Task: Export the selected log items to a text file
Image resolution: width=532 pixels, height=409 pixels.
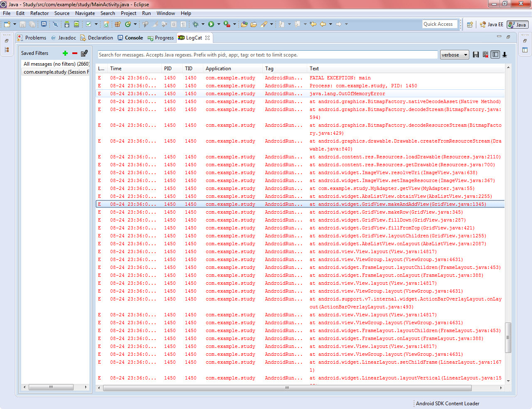Action: coord(476,54)
